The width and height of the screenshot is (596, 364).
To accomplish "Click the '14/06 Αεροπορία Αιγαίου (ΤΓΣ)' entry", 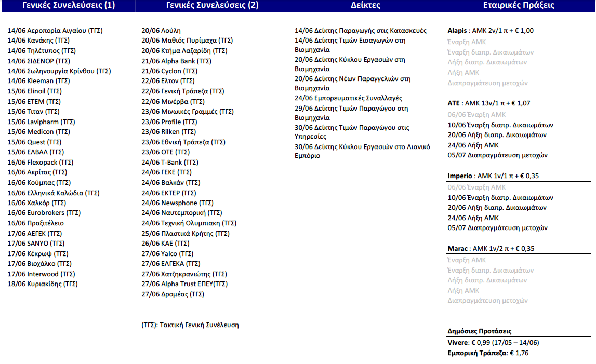I will (x=55, y=31).
